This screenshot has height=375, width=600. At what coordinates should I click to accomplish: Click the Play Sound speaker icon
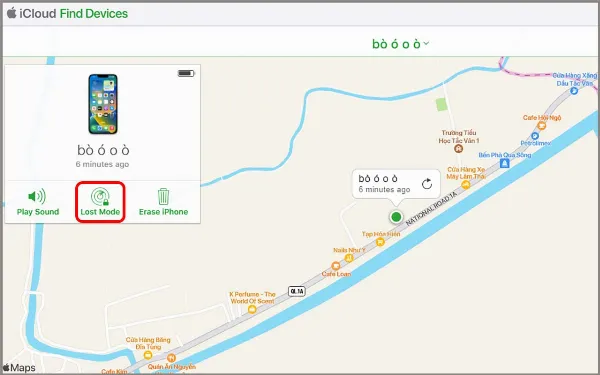coord(37,196)
